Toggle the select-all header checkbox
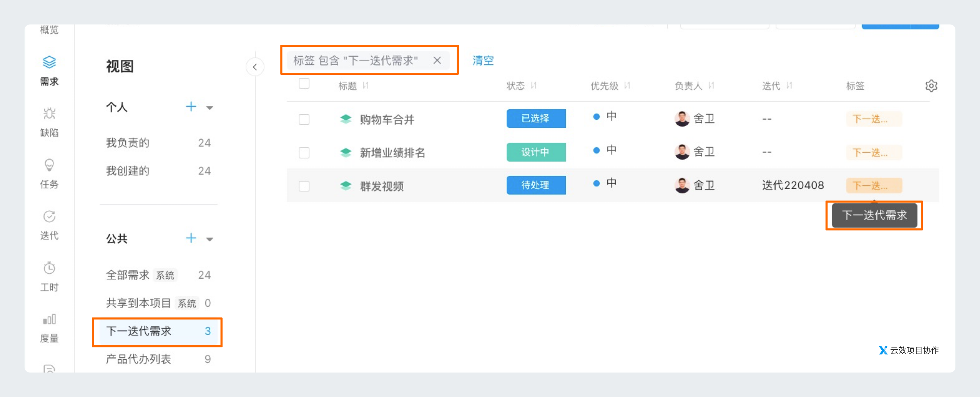Image resolution: width=980 pixels, height=397 pixels. tap(304, 83)
